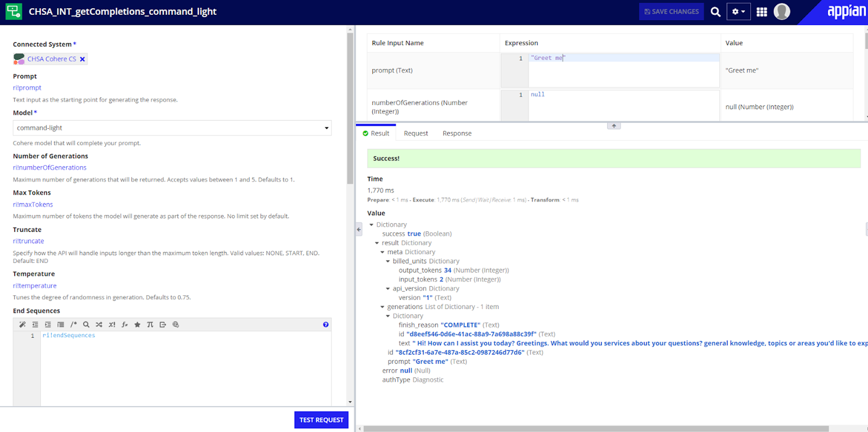The height and width of the screenshot is (432, 868).
Task: Select the finish_reason "COMPLETE" row
Action: pos(448,325)
